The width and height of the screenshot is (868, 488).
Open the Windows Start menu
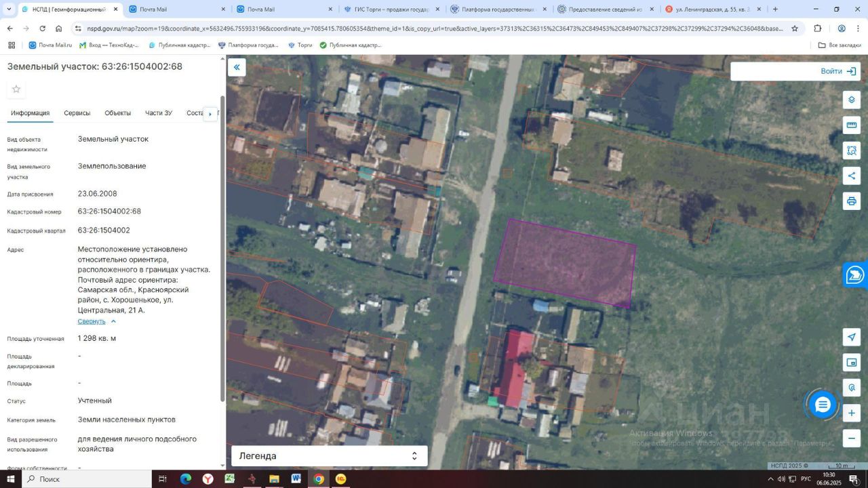pyautogui.click(x=11, y=479)
